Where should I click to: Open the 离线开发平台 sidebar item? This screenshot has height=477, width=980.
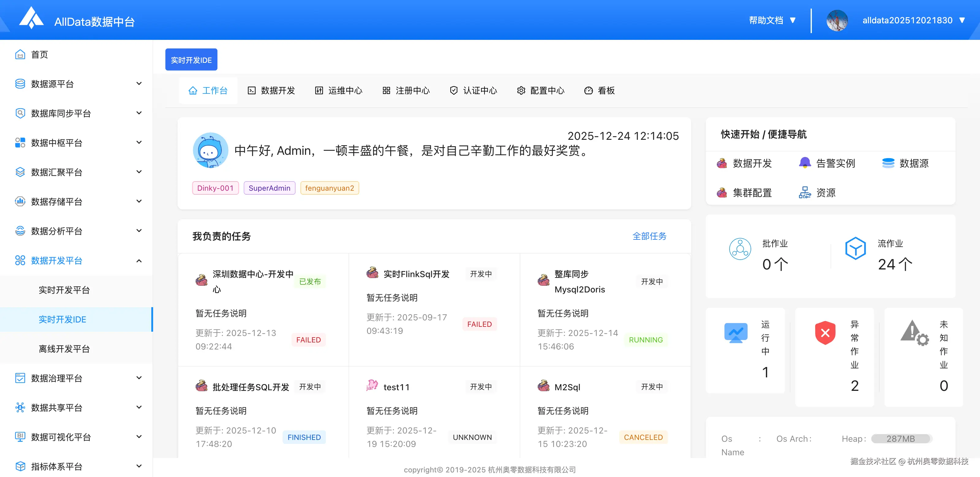tap(64, 349)
